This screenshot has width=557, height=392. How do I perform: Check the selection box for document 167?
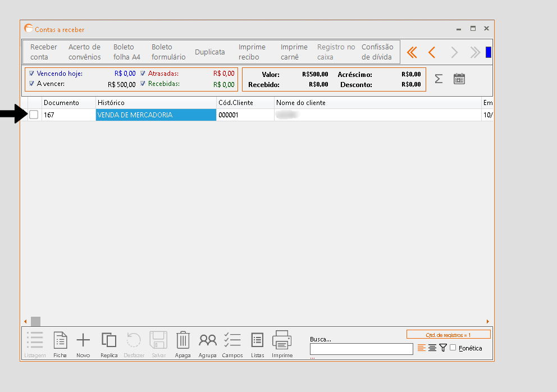pos(34,115)
